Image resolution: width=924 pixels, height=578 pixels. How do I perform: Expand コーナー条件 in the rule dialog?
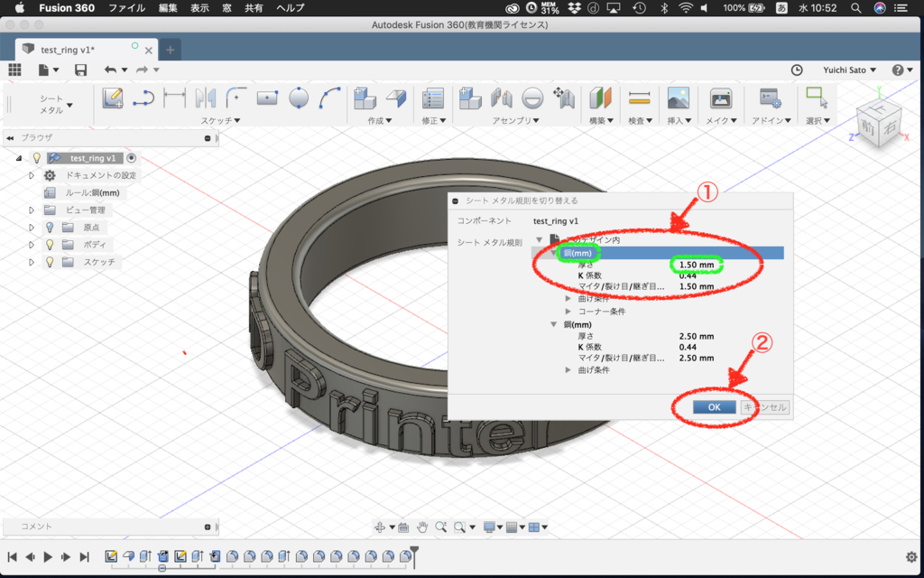(x=568, y=311)
